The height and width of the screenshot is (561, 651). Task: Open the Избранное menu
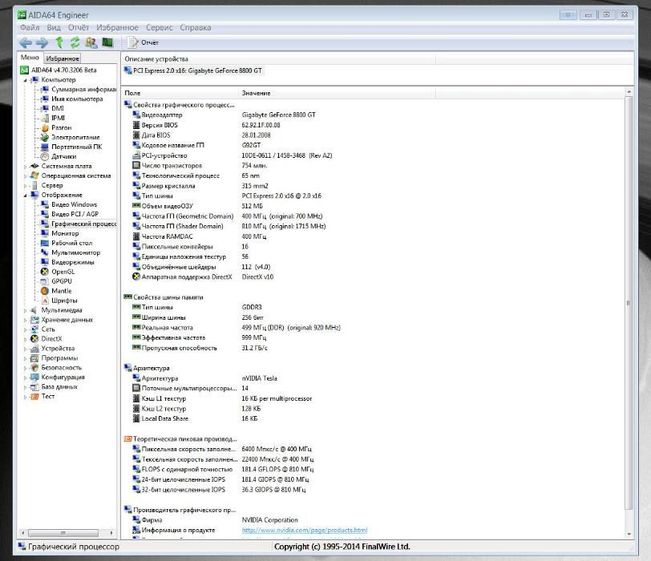pyautogui.click(x=117, y=27)
